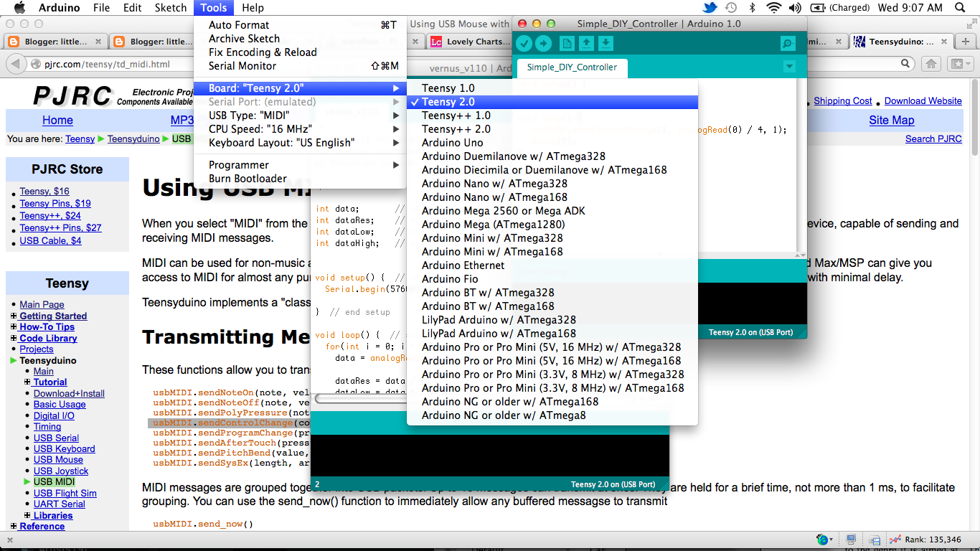Click the Teensy, $16 store link
980x551 pixels.
click(x=44, y=192)
